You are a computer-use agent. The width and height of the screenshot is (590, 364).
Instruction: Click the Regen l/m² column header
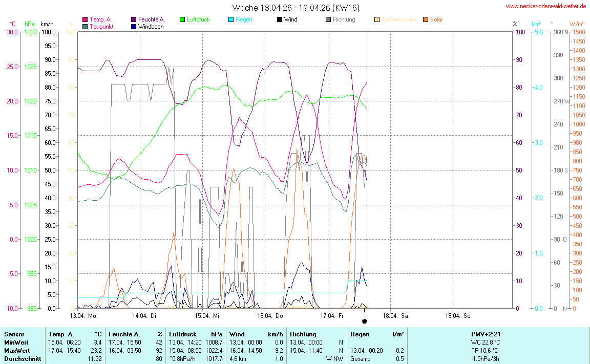pyautogui.click(x=376, y=334)
